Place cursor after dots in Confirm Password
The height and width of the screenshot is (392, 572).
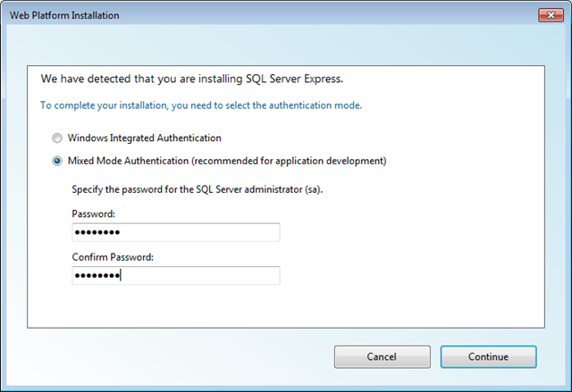tap(121, 275)
